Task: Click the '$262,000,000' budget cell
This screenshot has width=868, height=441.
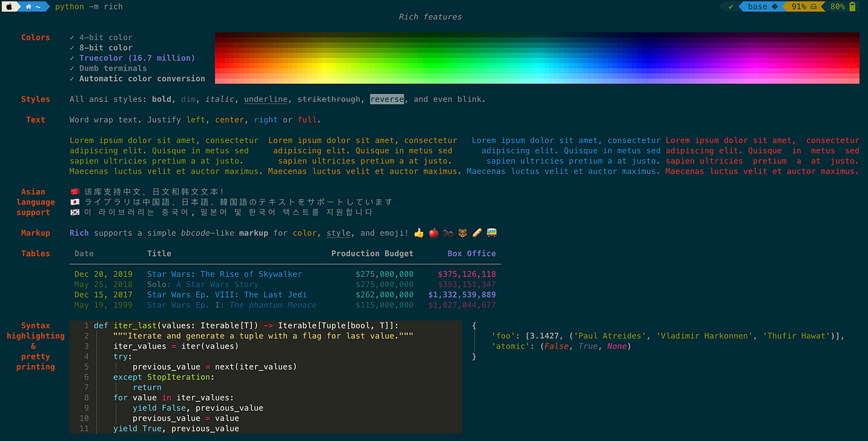Action: [385, 295]
